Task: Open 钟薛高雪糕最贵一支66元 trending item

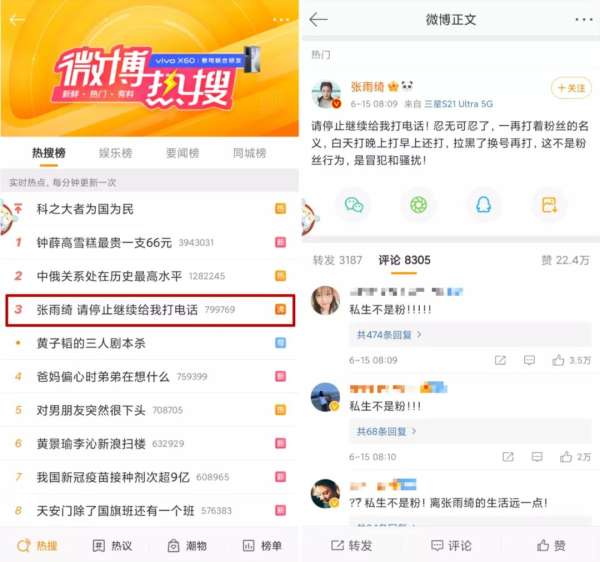Action: pos(149,243)
